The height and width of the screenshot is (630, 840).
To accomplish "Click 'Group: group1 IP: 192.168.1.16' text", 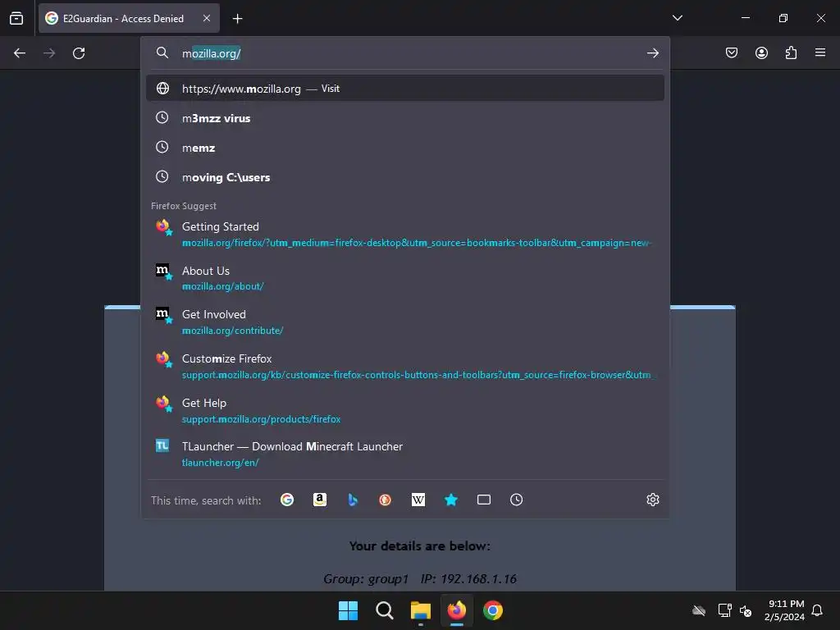I will click(420, 579).
